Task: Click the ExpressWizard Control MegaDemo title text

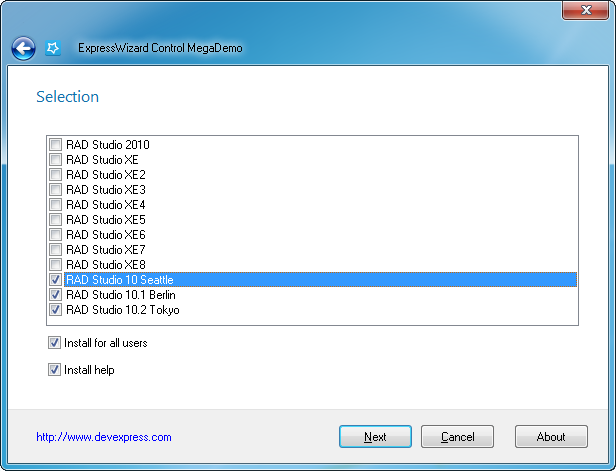Action: [x=160, y=48]
